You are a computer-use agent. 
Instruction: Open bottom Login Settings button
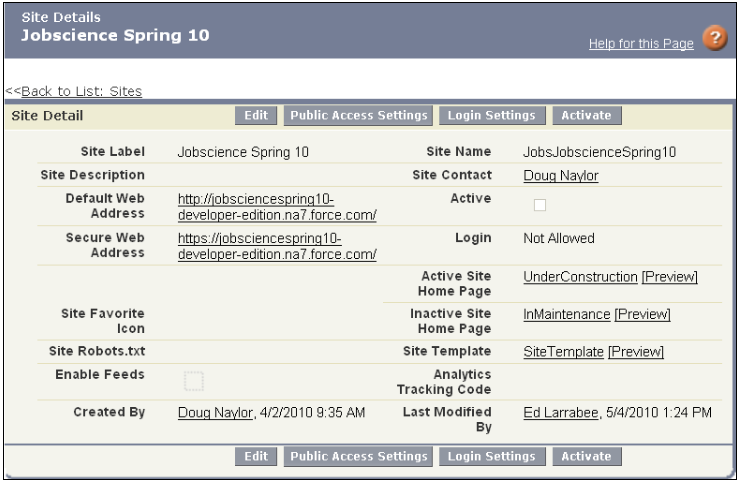click(x=492, y=457)
